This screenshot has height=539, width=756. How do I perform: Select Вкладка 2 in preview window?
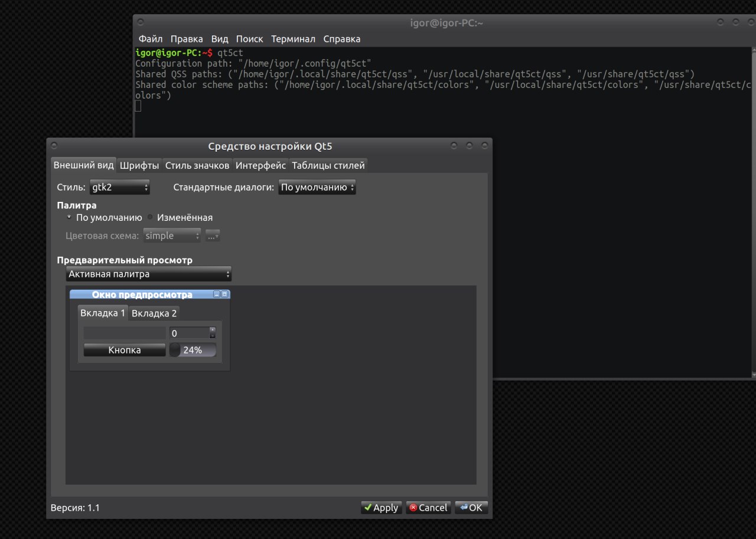(x=154, y=313)
